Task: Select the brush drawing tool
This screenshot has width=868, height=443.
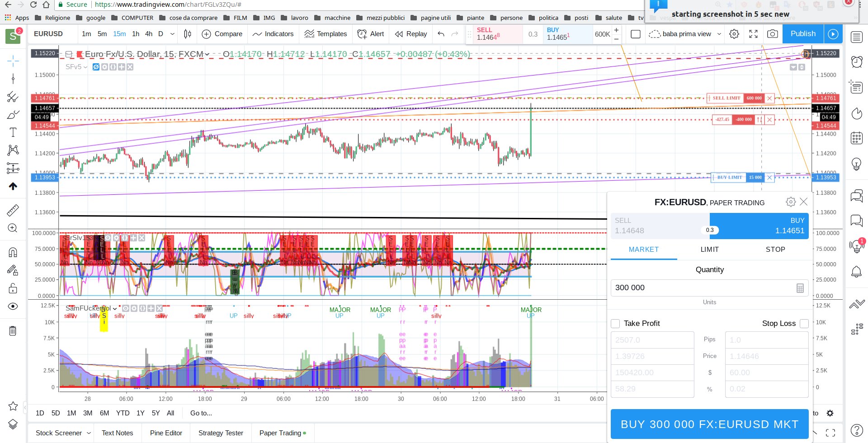Action: (13, 115)
